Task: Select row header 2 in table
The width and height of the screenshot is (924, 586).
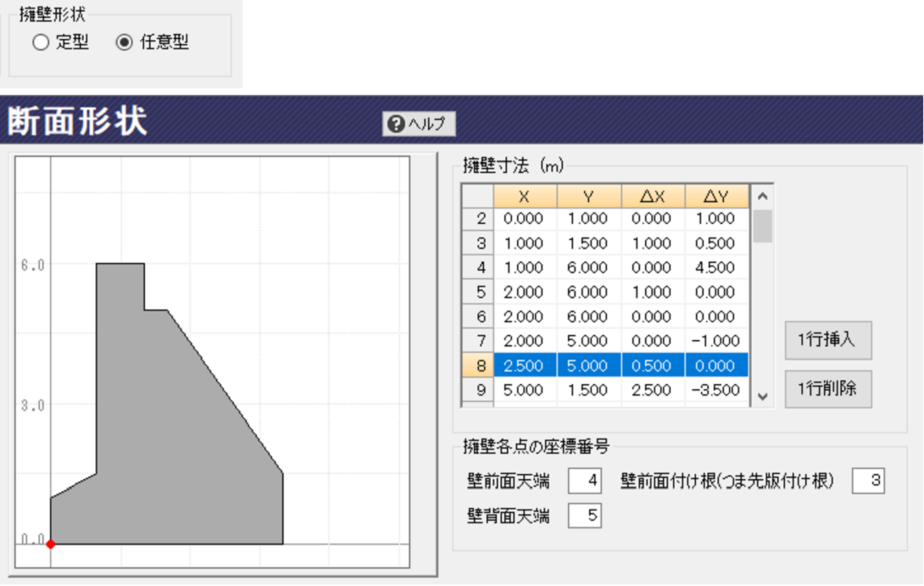Action: pos(478,218)
